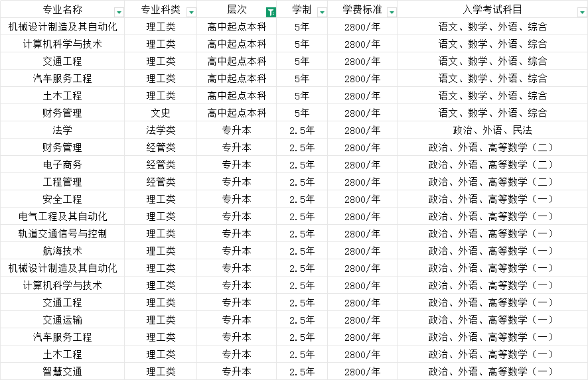The image size is (588, 380).
Task: Select 经管类 in the 电子商务 row
Action: tap(161, 164)
